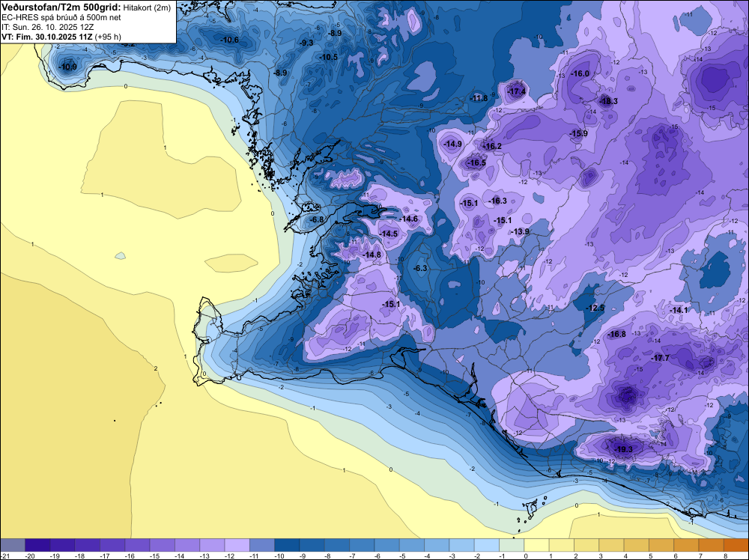Image resolution: width=749 pixels, height=560 pixels.
Task: Click the -16.5 temperature value
Action: (476, 162)
